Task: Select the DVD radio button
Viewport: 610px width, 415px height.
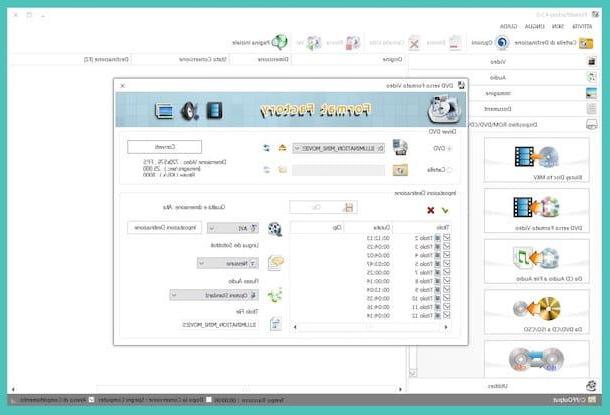Action: click(449, 149)
